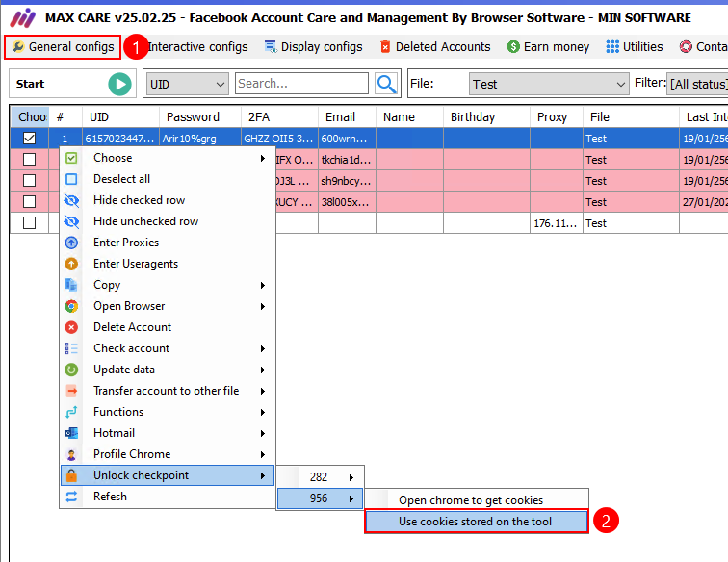
Task: Click the Choose column header
Action: pyautogui.click(x=30, y=117)
